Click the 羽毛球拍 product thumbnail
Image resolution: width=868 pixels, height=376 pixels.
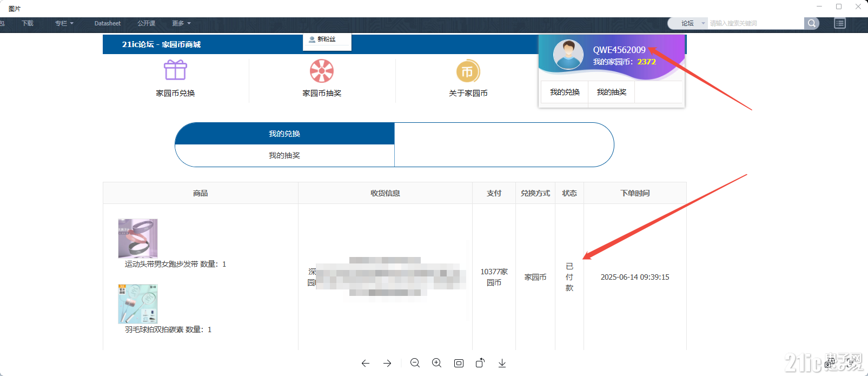click(138, 304)
